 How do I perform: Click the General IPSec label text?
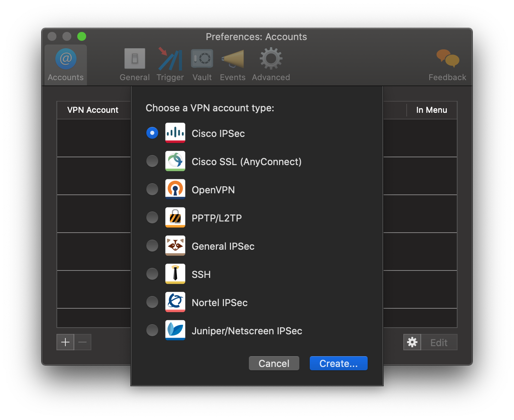pos(223,246)
